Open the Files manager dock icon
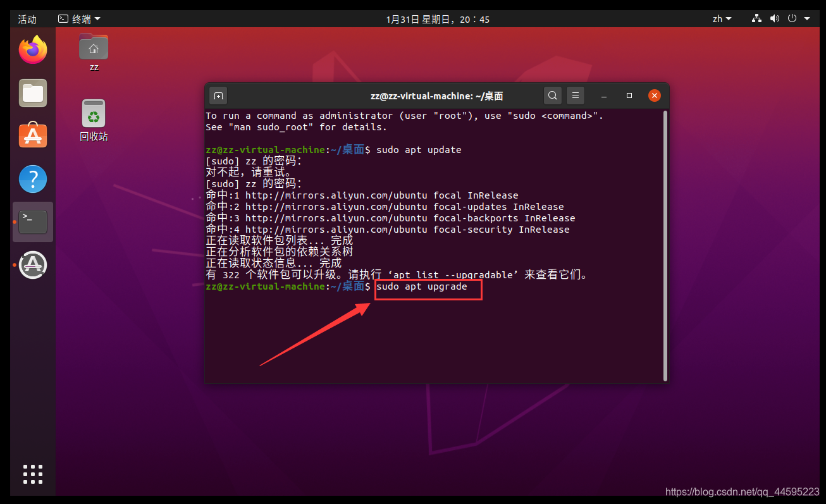This screenshot has width=826, height=504. point(33,94)
